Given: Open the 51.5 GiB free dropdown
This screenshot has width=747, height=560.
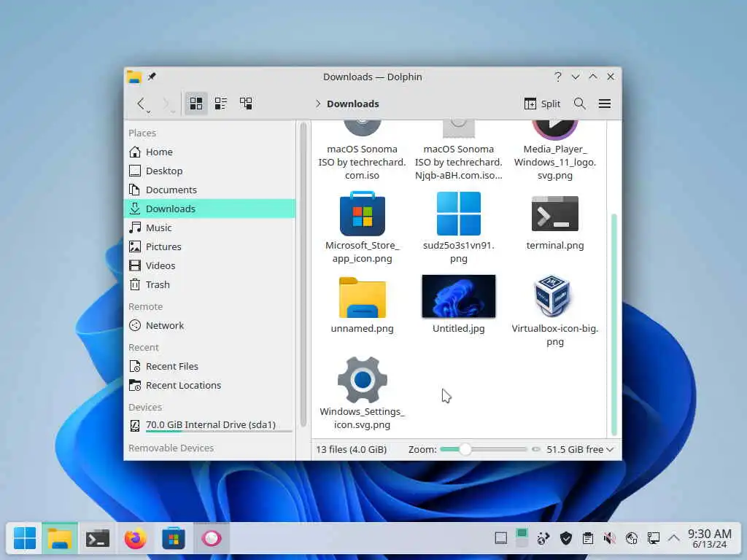Looking at the screenshot, I should point(580,449).
